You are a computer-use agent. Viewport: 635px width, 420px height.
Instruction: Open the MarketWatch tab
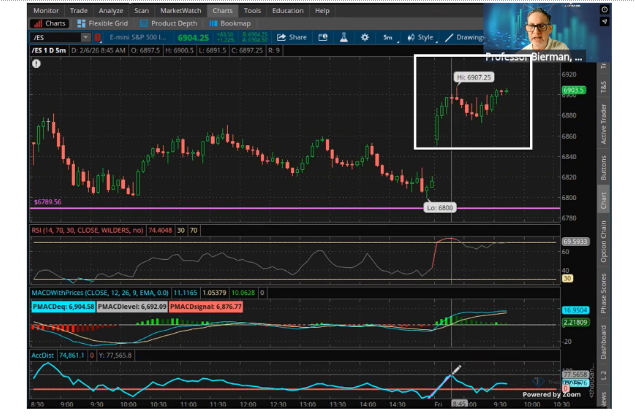pos(181,11)
